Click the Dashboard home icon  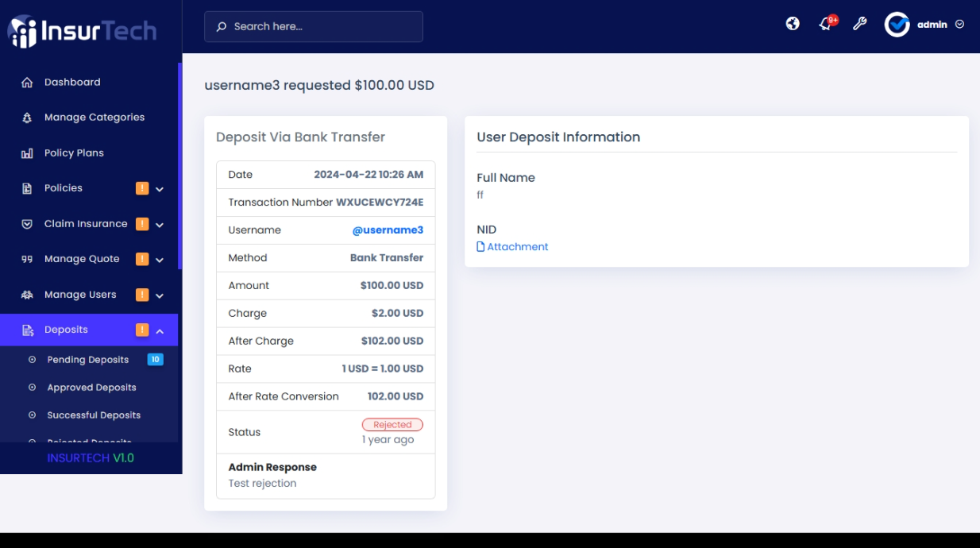(x=27, y=83)
